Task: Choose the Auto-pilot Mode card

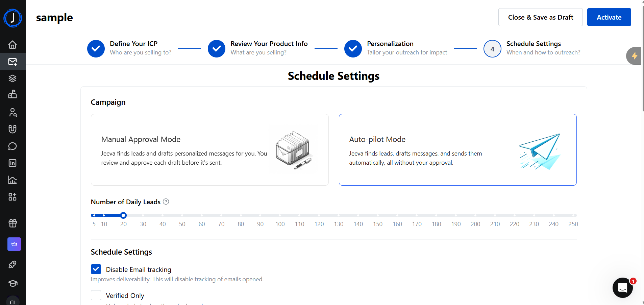Action: click(457, 150)
